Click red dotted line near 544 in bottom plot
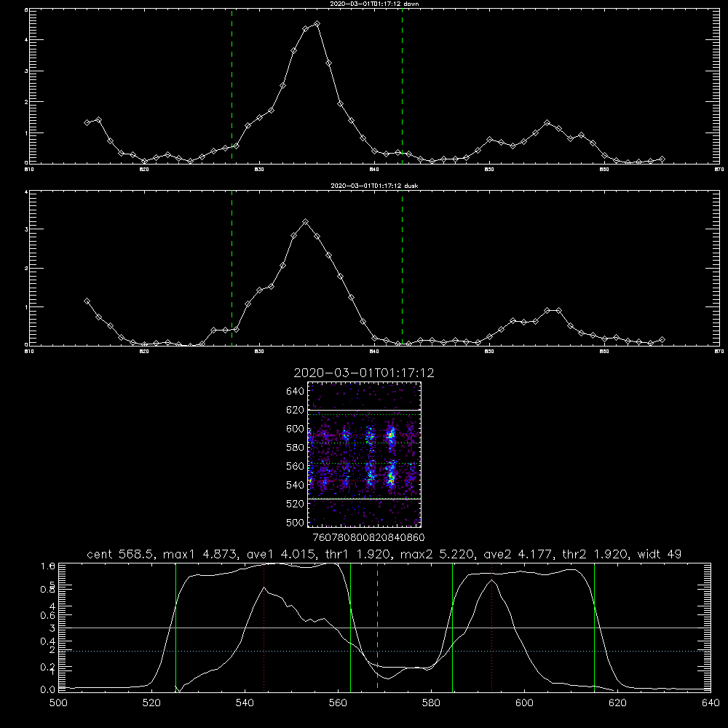This screenshot has width=728, height=728. [x=264, y=628]
